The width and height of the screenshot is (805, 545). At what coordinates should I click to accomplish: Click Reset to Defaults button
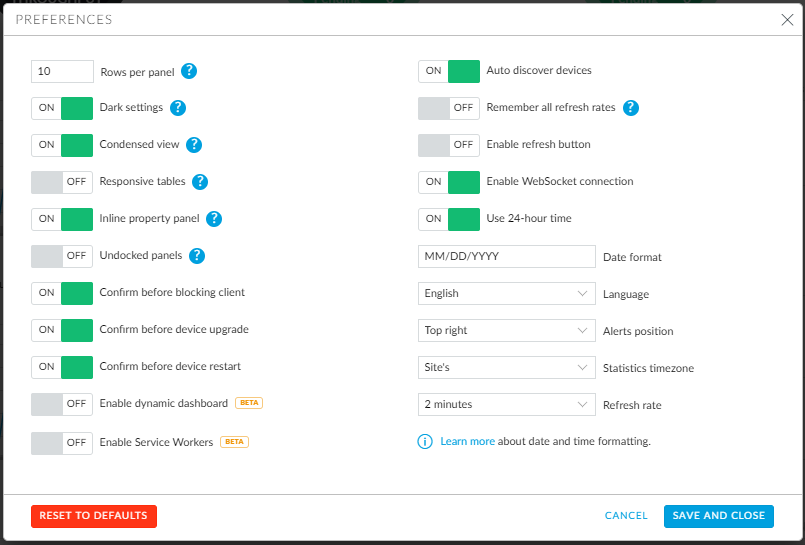pyautogui.click(x=94, y=516)
